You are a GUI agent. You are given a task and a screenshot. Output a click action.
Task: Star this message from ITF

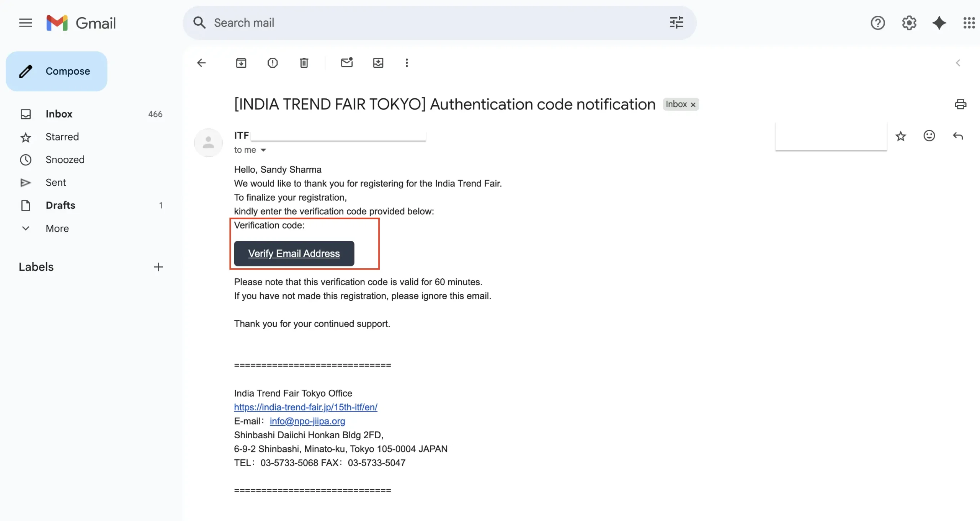tap(901, 136)
